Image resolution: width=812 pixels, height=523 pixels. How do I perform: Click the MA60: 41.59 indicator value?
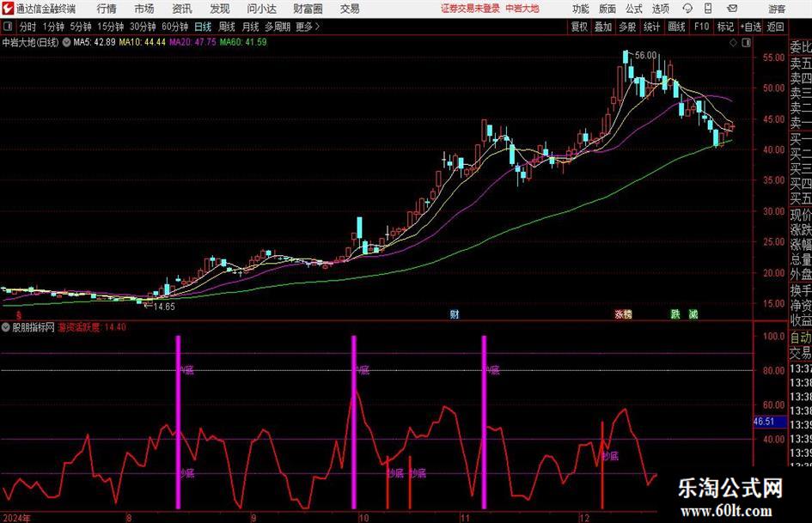(243, 42)
